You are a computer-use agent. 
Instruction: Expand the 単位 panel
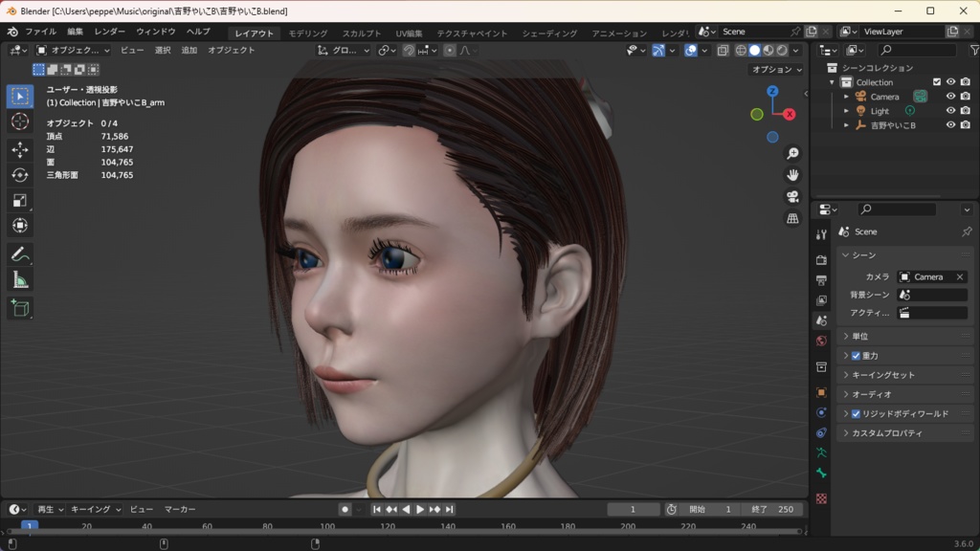pyautogui.click(x=846, y=337)
